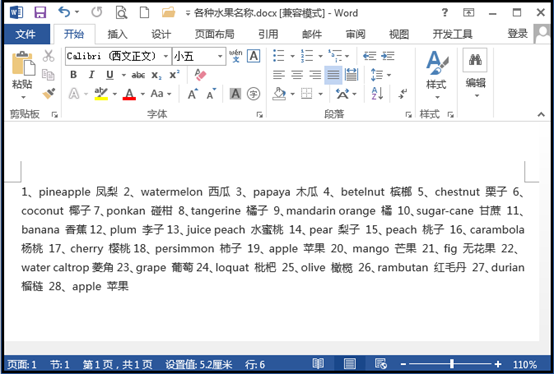Screen dimensions: 554x374
Task: Expand the text highlight color options
Action: coord(114,94)
